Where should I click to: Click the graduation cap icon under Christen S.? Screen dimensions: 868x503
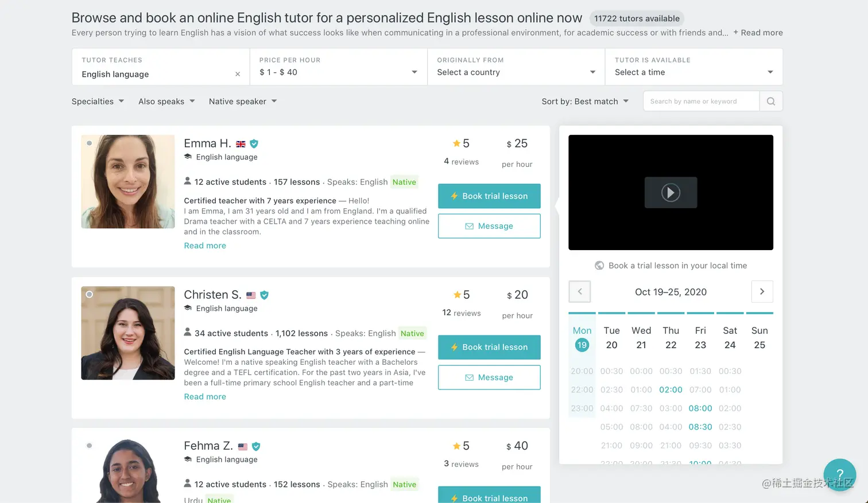pyautogui.click(x=188, y=308)
